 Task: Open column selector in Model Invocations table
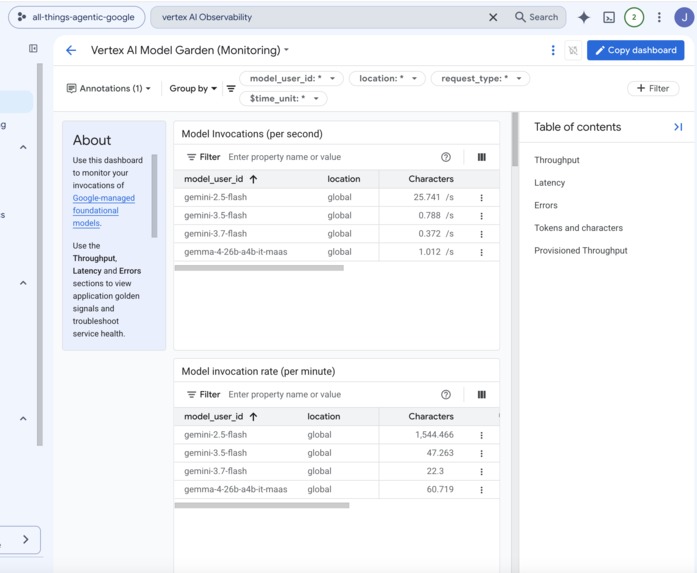pos(481,157)
